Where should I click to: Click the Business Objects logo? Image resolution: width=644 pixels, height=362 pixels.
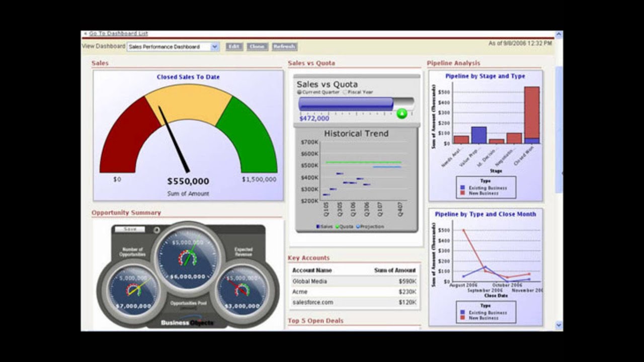(187, 322)
